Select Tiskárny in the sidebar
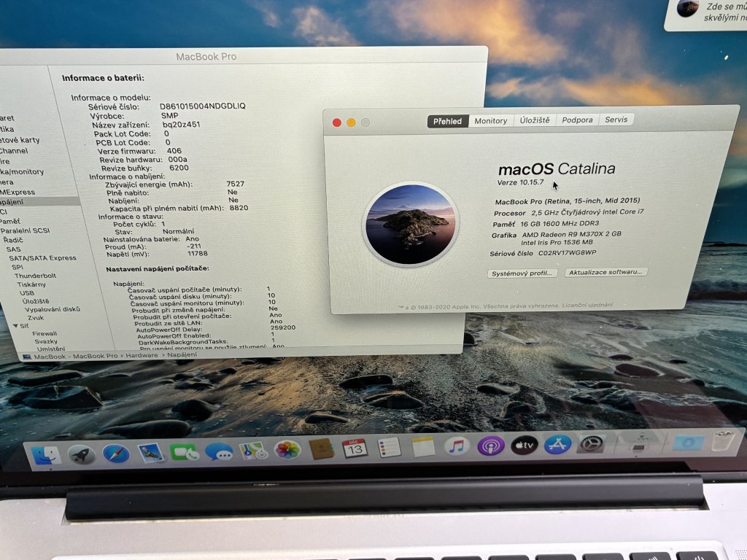Image resolution: width=747 pixels, height=560 pixels. [x=31, y=284]
